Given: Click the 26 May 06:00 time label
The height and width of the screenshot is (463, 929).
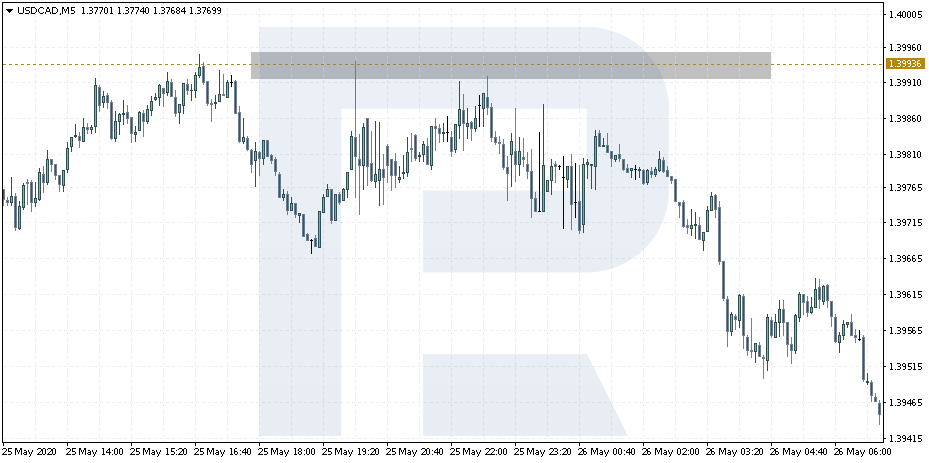Looking at the screenshot, I should pyautogui.click(x=863, y=452).
